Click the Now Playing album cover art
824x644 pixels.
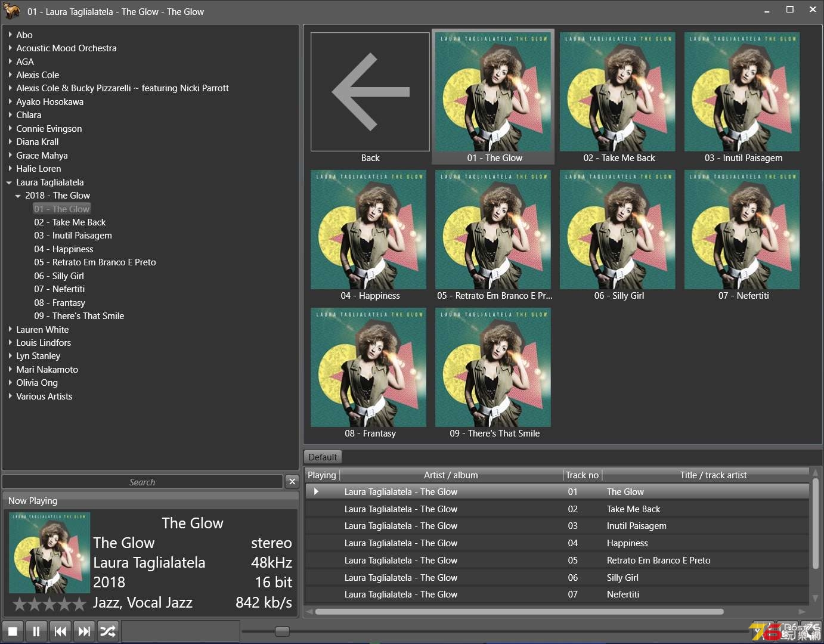(x=49, y=553)
